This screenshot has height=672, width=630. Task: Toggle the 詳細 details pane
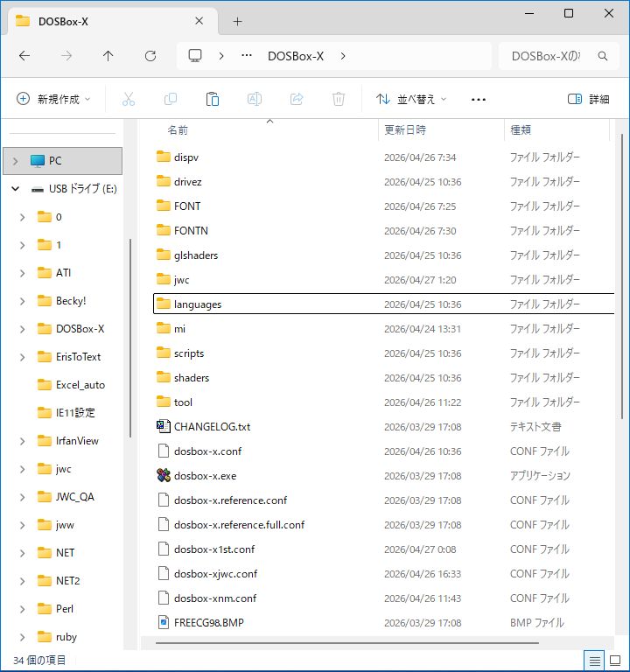tap(589, 99)
